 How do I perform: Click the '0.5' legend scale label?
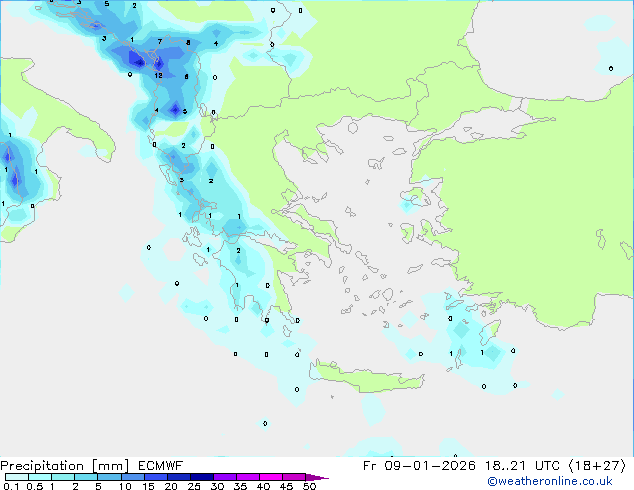(35, 486)
